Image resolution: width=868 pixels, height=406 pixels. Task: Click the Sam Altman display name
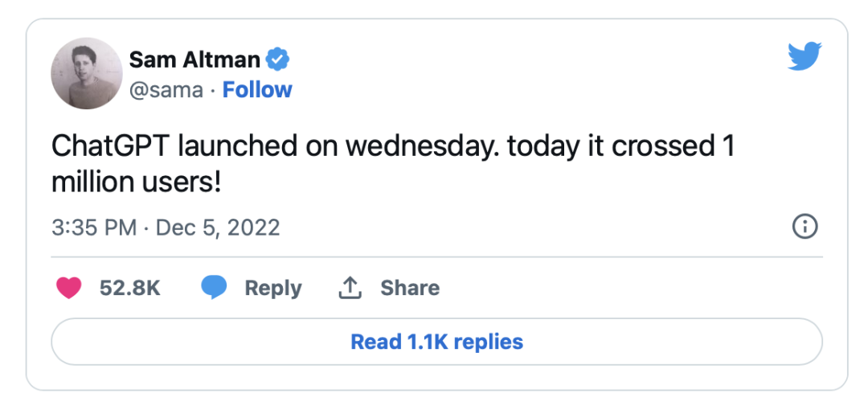click(194, 59)
